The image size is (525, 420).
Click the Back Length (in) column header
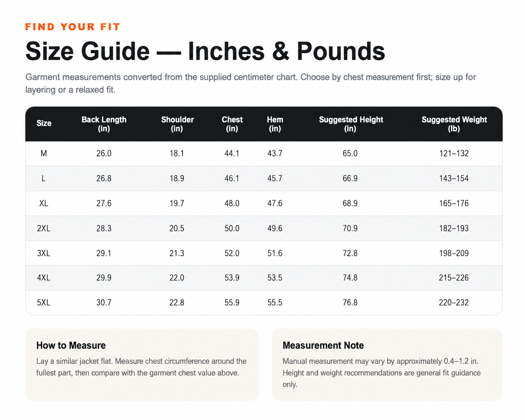tap(104, 124)
